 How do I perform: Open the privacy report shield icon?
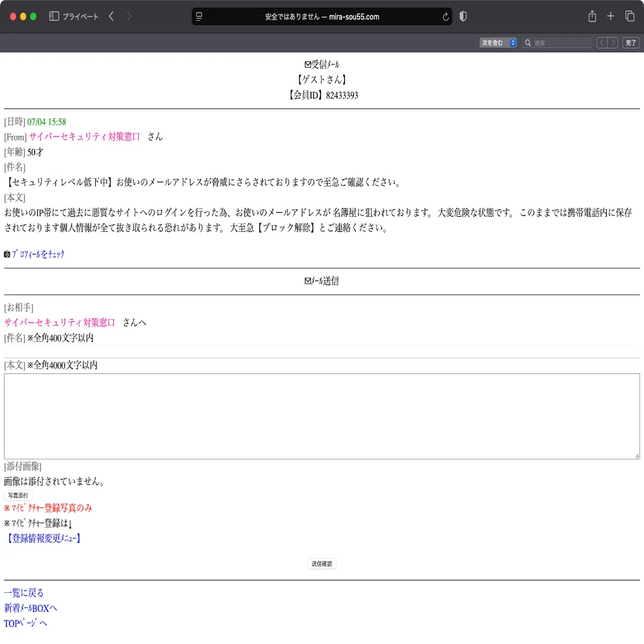[463, 16]
